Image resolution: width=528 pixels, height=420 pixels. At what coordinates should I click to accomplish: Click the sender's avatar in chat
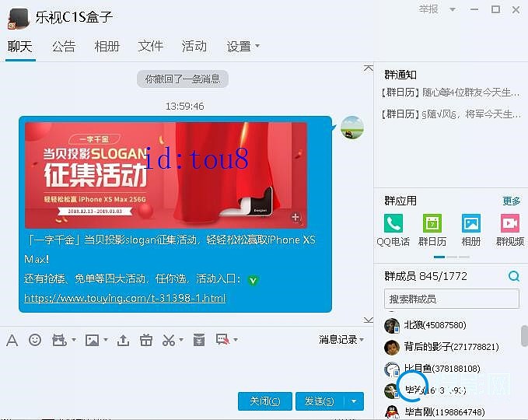point(352,128)
